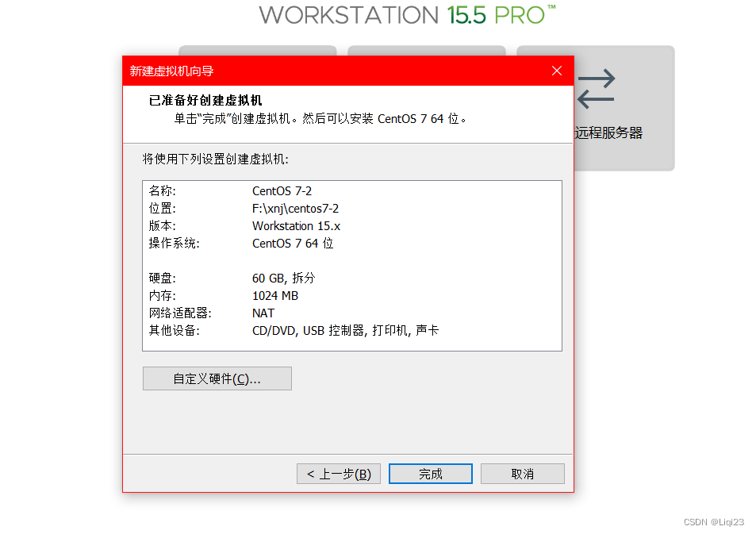Viewport: 756px width, 534px height.
Task: Select operating system value CentOS 7 64 位
Action: [293, 243]
